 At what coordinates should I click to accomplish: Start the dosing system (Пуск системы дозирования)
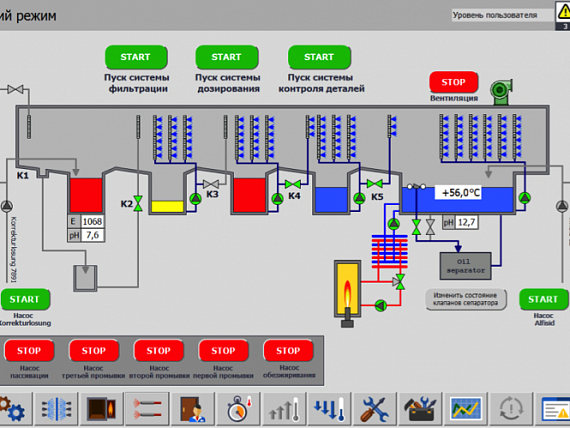point(227,57)
